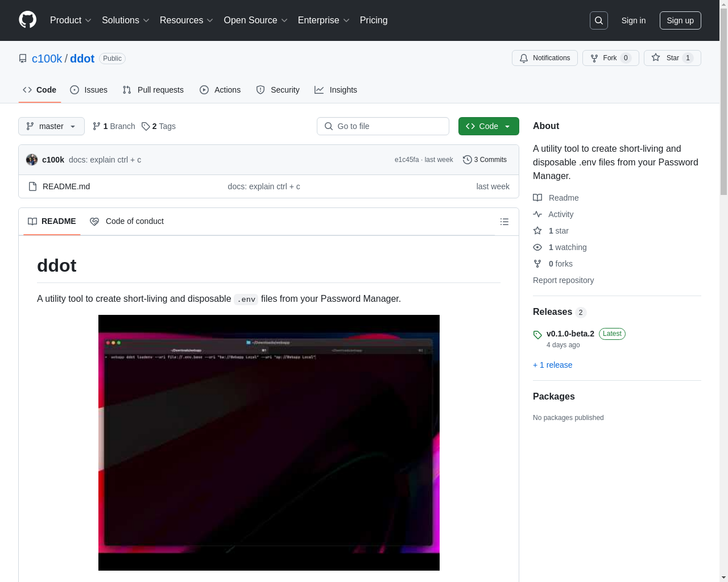
Task: Click the Sign in link
Action: pos(634,20)
